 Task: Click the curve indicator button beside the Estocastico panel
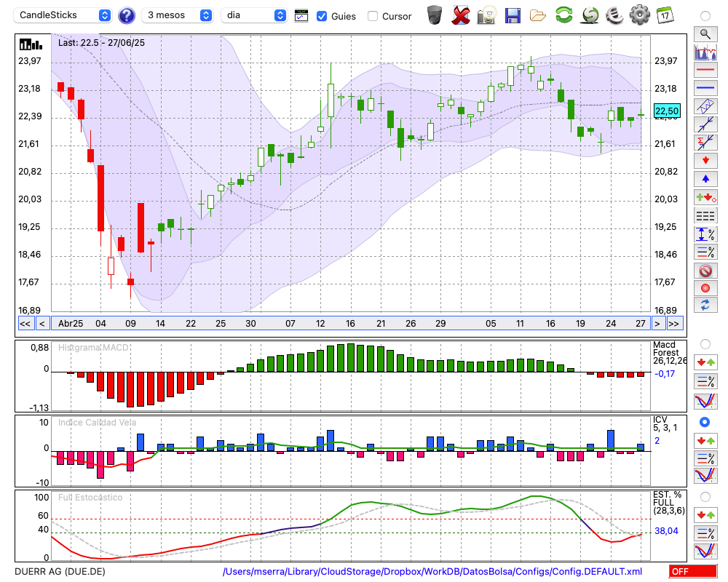[705, 551]
